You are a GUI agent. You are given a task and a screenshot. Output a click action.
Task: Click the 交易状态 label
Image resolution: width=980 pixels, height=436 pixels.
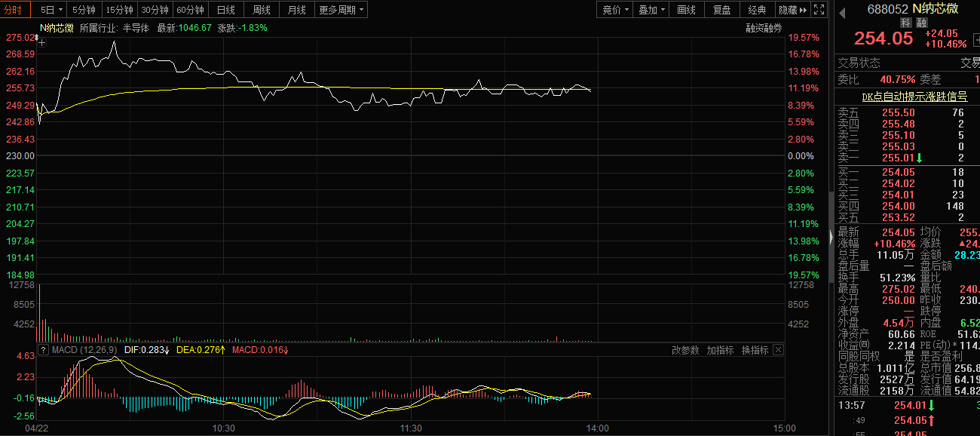pos(859,63)
